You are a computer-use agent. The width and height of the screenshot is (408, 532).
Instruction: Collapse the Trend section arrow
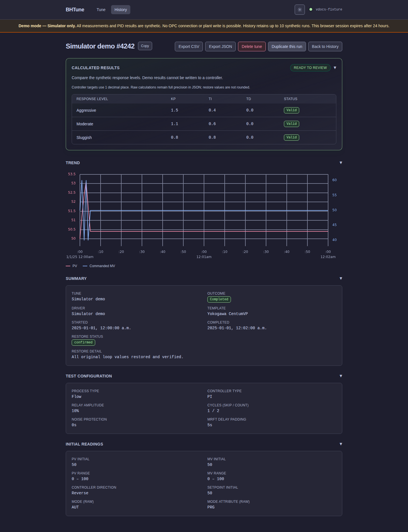pos(341,163)
